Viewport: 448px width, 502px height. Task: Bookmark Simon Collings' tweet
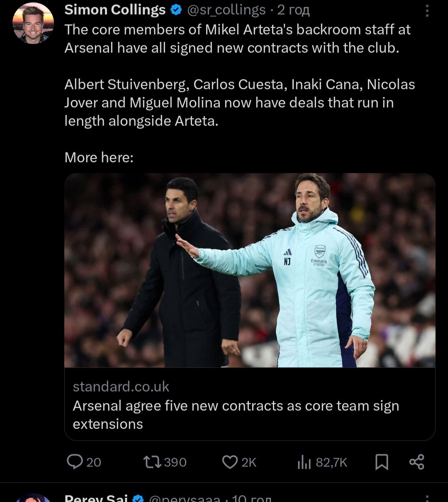(382, 462)
